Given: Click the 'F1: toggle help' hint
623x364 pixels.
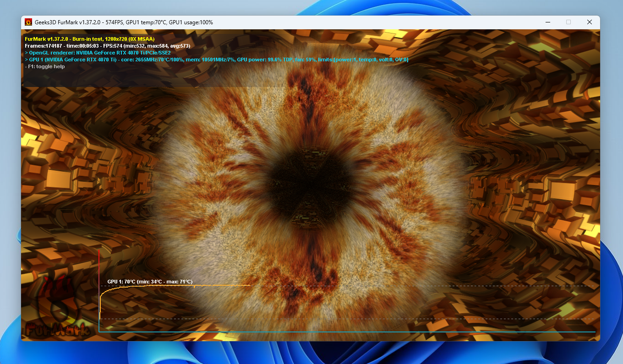Looking at the screenshot, I should [x=45, y=66].
